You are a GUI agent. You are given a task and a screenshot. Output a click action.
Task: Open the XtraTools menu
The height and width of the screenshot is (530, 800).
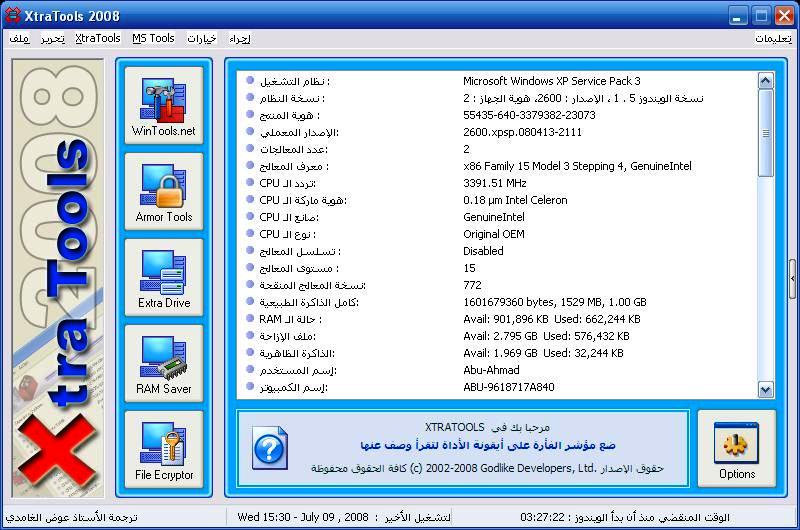coord(98,39)
